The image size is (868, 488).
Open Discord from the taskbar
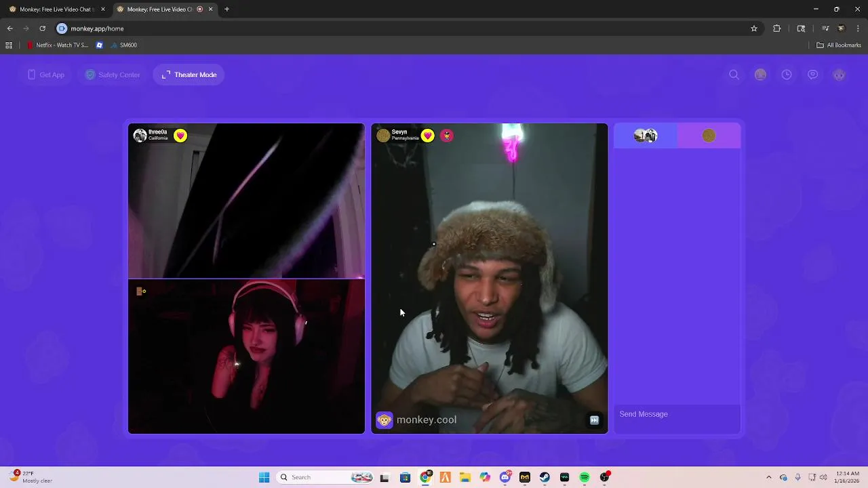tap(505, 477)
